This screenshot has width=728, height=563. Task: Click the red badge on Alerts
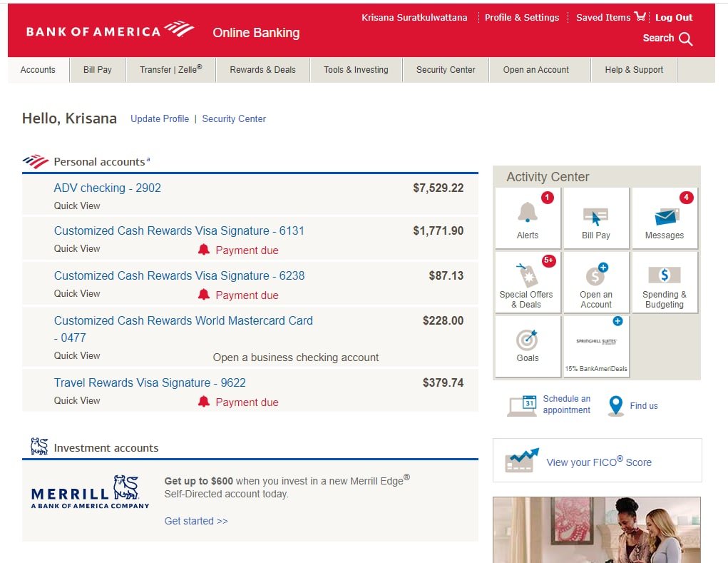click(548, 198)
